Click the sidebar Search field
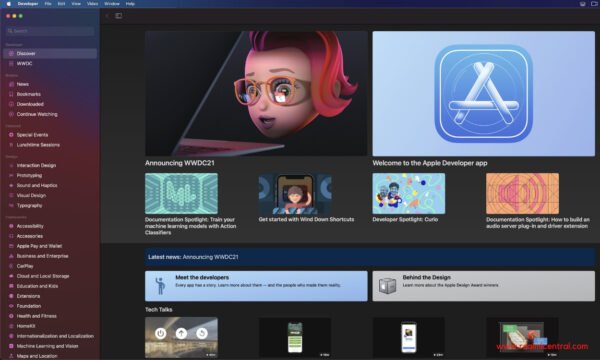The height and width of the screenshot is (360, 600). click(50, 31)
